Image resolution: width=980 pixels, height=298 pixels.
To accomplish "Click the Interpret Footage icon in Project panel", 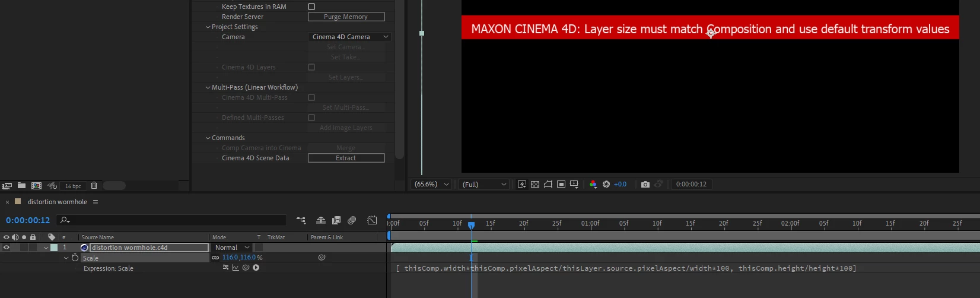I will 7,186.
